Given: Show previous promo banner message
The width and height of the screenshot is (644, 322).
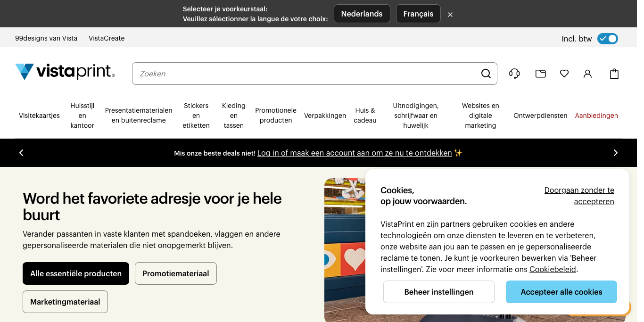Looking at the screenshot, I should tap(21, 153).
